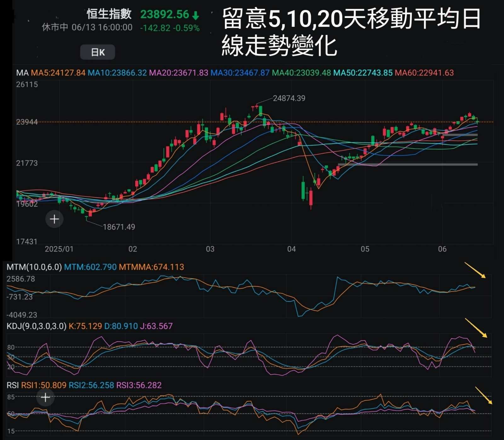Click the K:75.129 value
Image resolution: width=504 pixels, height=440 pixels.
click(x=85, y=326)
